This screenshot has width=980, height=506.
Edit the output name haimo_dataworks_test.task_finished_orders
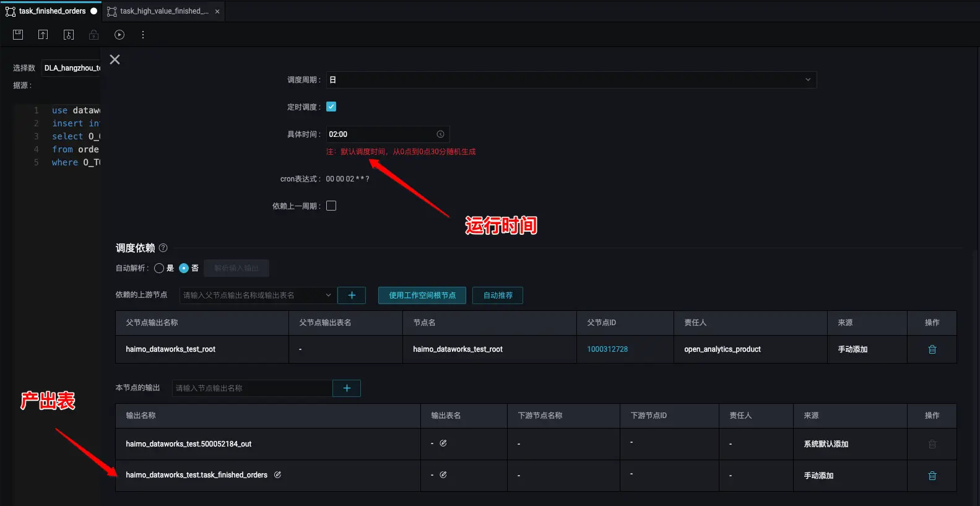pyautogui.click(x=278, y=475)
